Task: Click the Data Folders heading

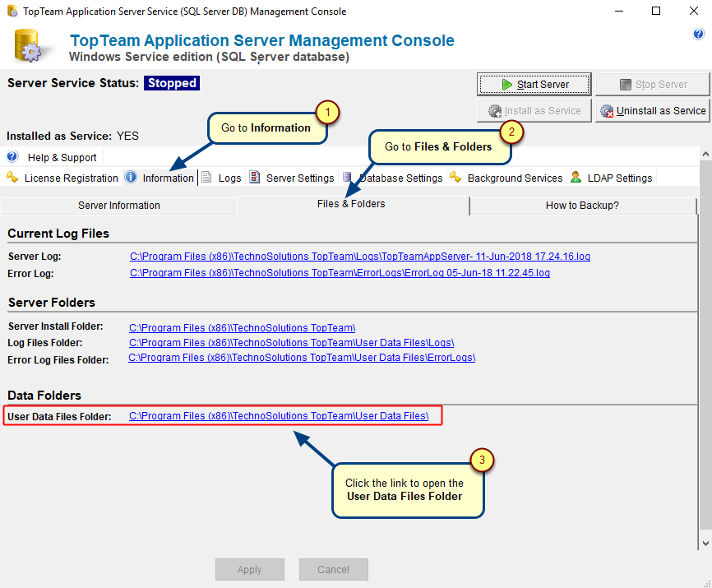Action: (44, 396)
